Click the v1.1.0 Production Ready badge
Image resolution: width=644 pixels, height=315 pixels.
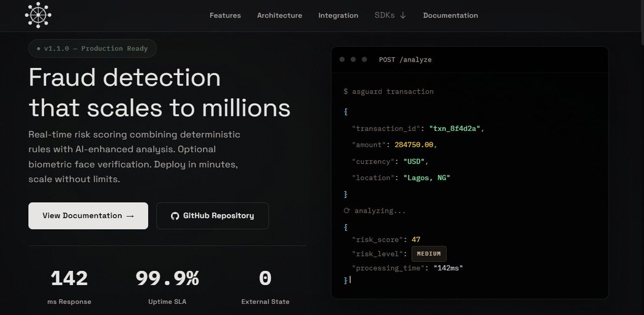(92, 48)
